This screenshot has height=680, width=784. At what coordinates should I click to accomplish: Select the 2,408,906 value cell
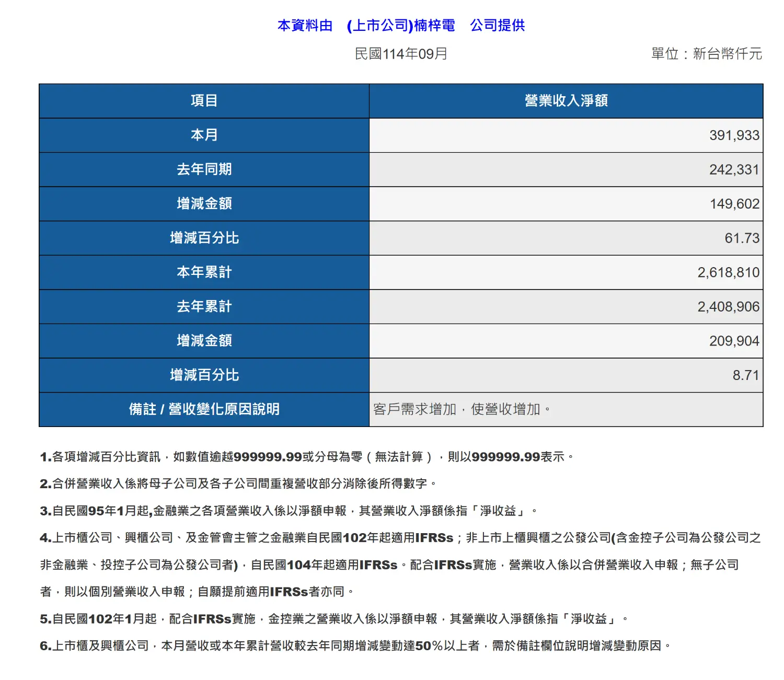(x=728, y=307)
